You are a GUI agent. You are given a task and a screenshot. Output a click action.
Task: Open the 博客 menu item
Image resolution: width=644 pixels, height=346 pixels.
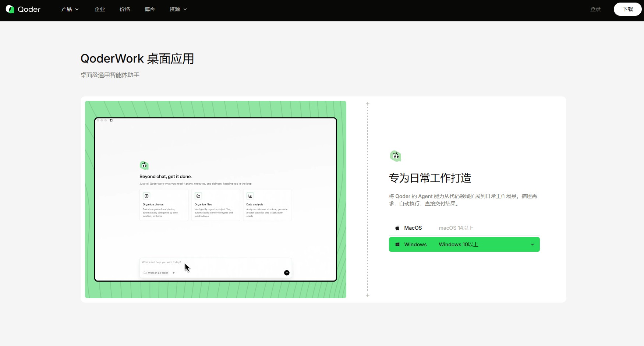tap(149, 9)
